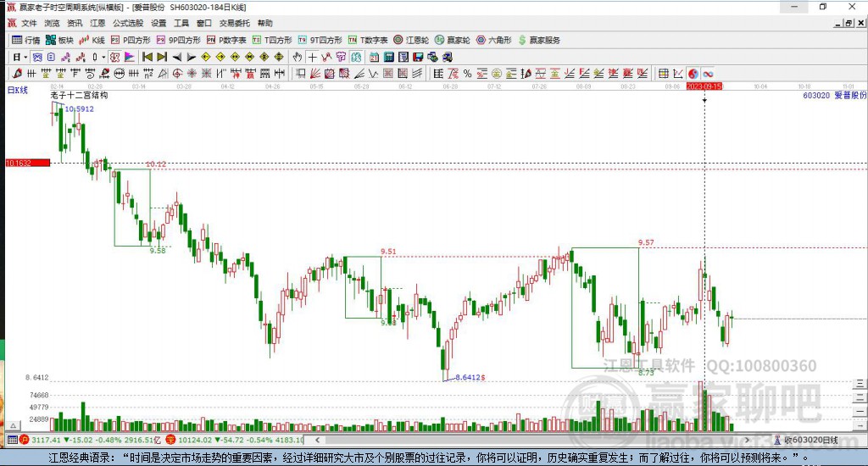Open the 工具 menu
Image resolution: width=868 pixels, height=466 pixels.
point(181,23)
